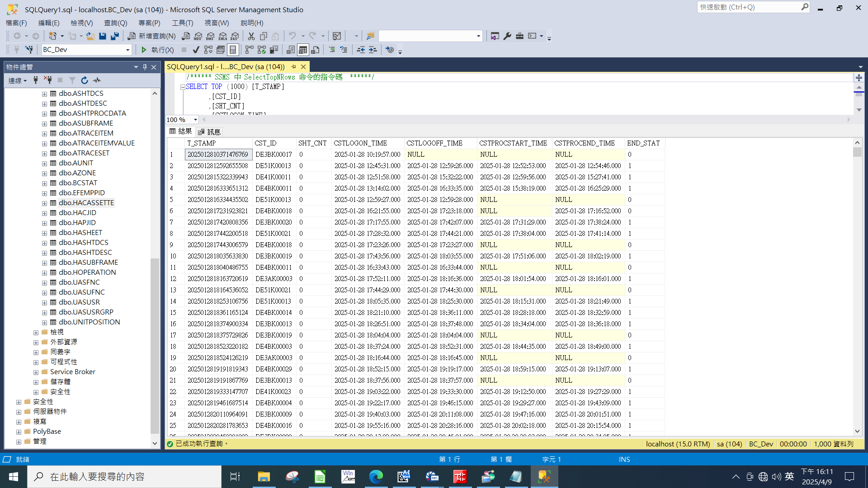This screenshot has height=488, width=868.
Task: Open the BC_Dev database dropdown
Action: 127,50
